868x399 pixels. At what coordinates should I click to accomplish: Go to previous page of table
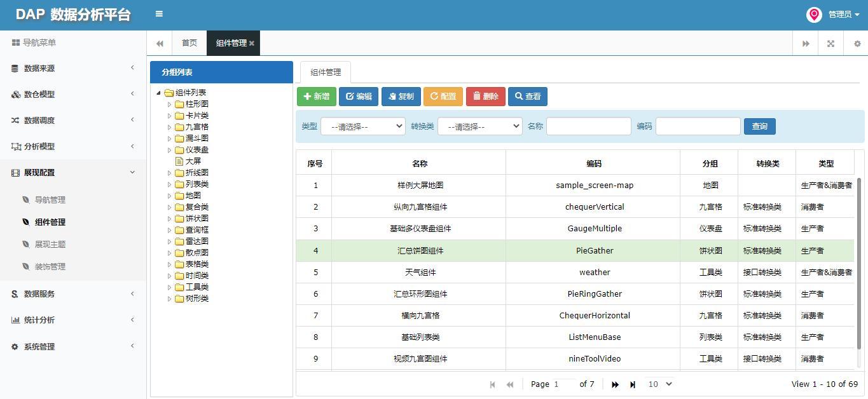(x=510, y=384)
